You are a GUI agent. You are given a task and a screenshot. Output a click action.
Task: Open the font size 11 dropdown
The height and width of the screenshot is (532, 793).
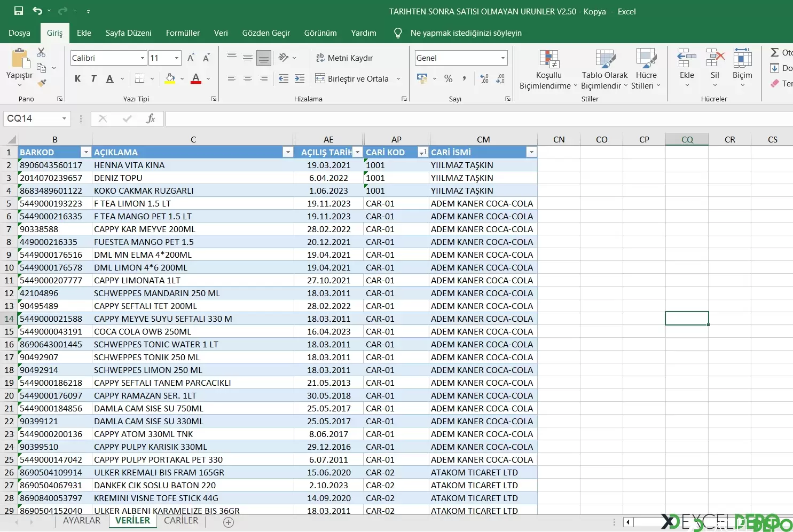[177, 58]
